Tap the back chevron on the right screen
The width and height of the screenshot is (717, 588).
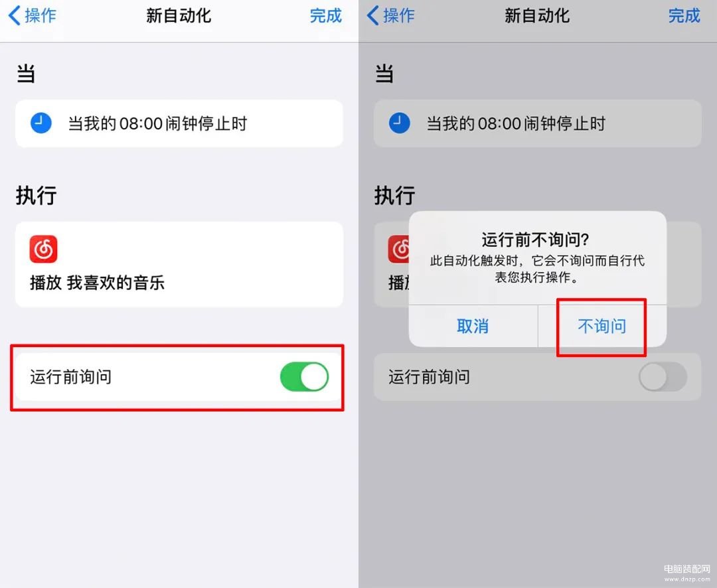[372, 15]
